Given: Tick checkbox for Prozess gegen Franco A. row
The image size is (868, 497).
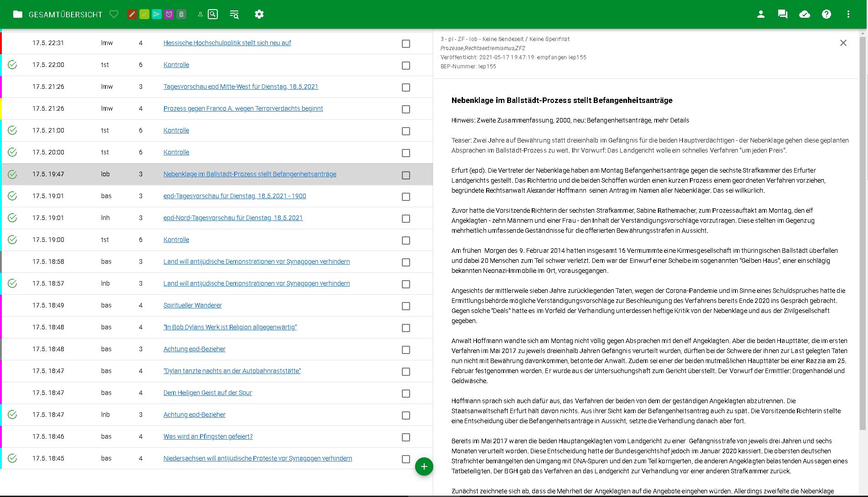Looking at the screenshot, I should (406, 109).
